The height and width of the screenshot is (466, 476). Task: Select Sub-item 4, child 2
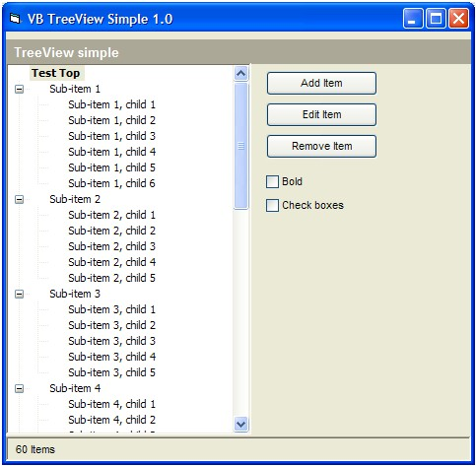tap(111, 420)
